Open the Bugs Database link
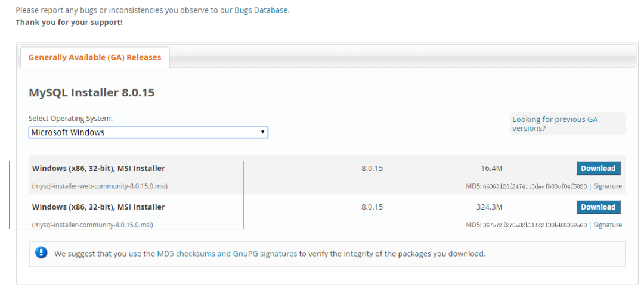Image resolution: width=644 pixels, height=293 pixels. 261,10
